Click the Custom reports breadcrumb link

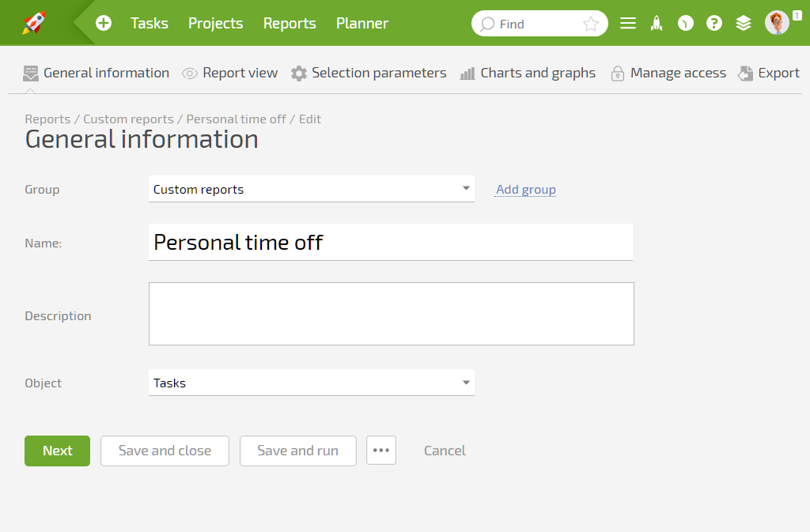pos(129,119)
